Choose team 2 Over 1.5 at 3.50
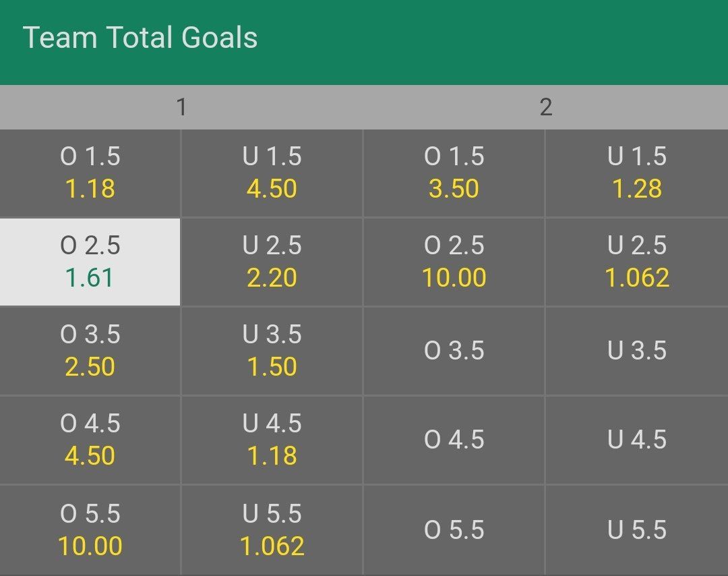 tap(454, 173)
